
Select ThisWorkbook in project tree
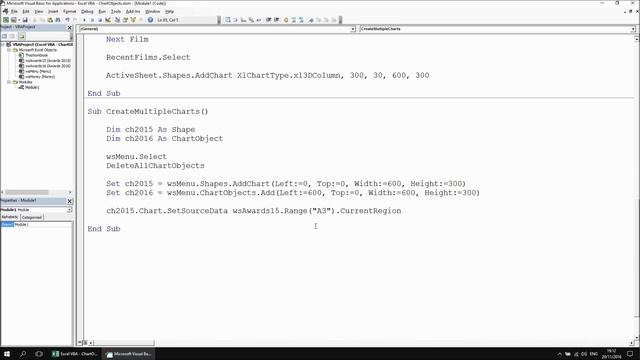tap(36, 55)
